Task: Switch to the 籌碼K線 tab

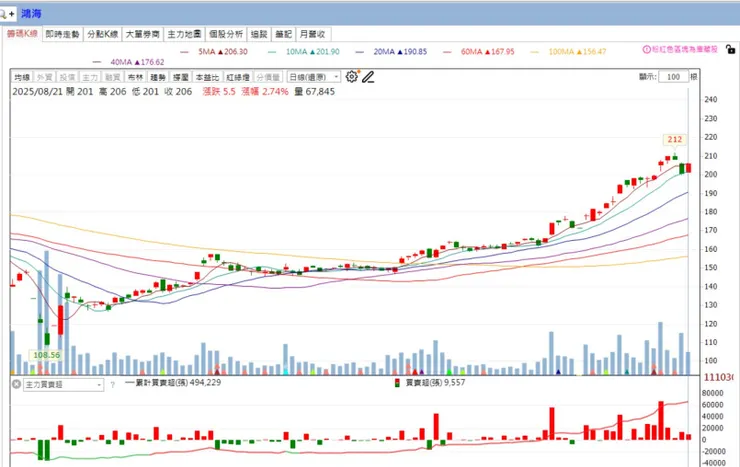Action: (22, 33)
